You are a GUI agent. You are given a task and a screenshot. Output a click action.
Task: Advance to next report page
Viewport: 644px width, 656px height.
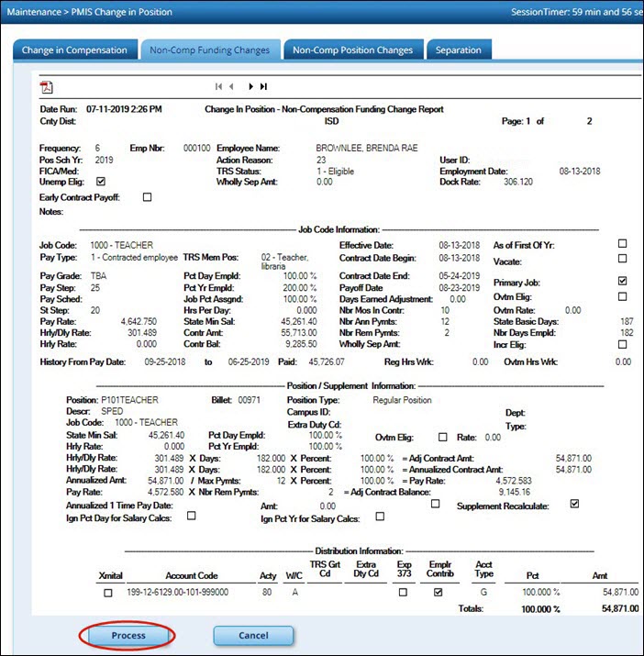tap(250, 86)
